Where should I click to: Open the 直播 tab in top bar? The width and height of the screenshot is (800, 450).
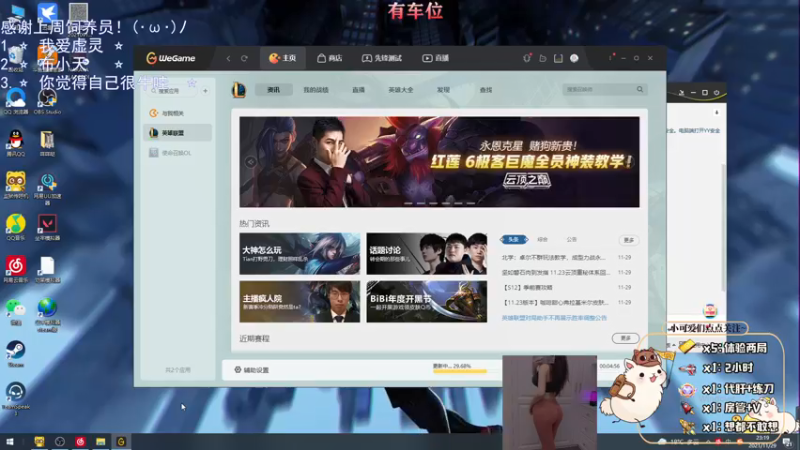point(435,58)
